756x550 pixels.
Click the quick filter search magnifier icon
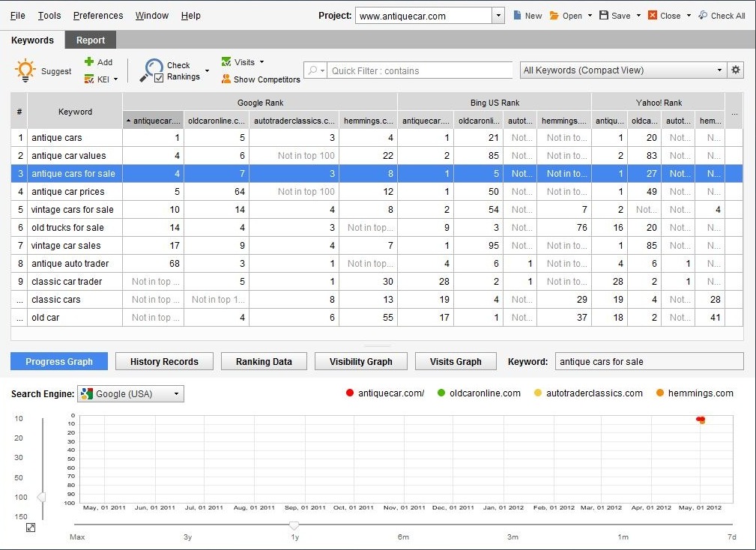tap(313, 70)
